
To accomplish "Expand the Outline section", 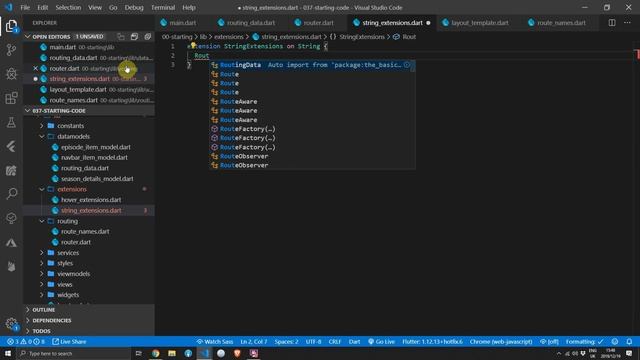I will point(27,310).
